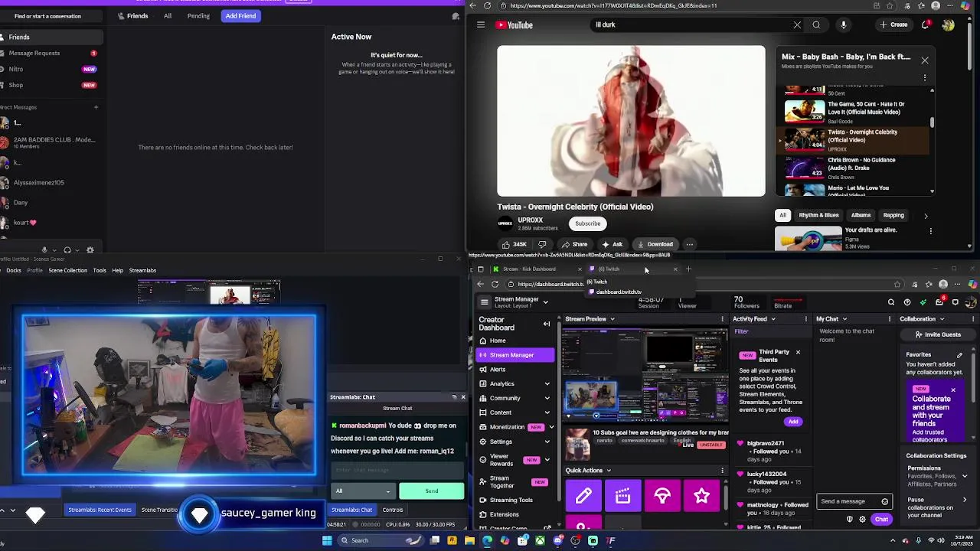Screen dimensions: 980x551
Task: Click Invite Guests in Collaboration panel
Action: pyautogui.click(x=938, y=334)
